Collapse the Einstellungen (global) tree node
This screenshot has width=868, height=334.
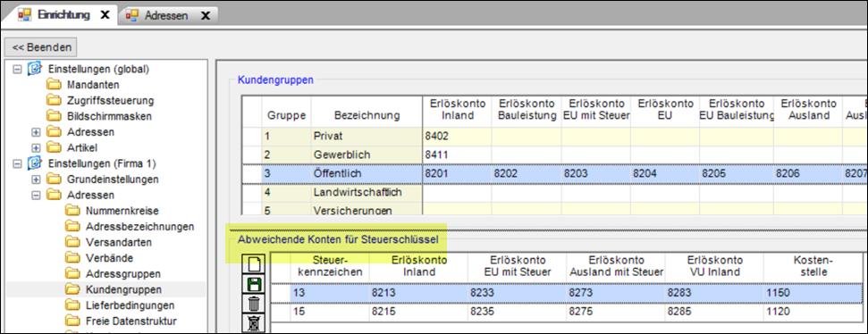17,69
